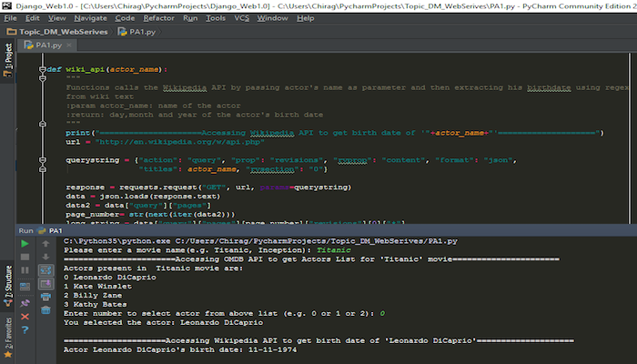Click the Topic_DM_WebSerives breadcrumb folder
637x364 pixels.
tap(57, 32)
